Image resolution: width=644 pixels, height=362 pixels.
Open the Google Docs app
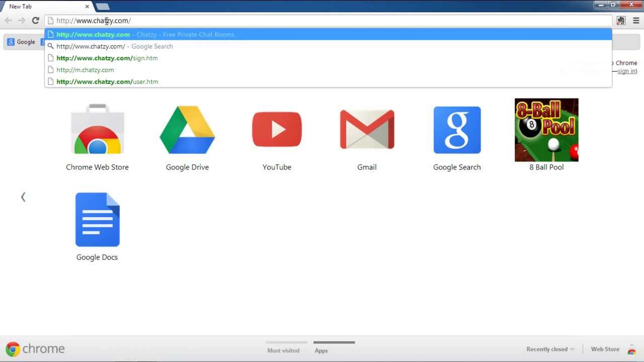[x=97, y=219]
